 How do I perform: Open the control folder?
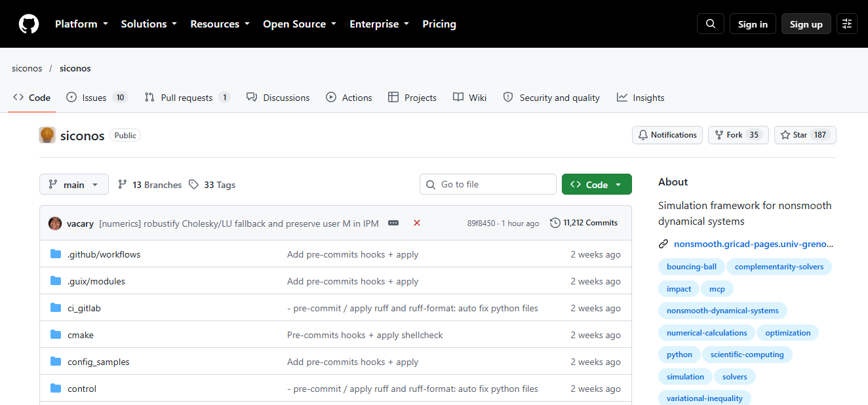pos(82,389)
